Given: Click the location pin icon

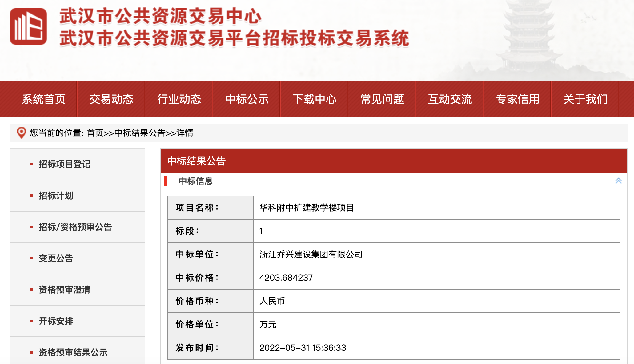Looking at the screenshot, I should (x=21, y=133).
